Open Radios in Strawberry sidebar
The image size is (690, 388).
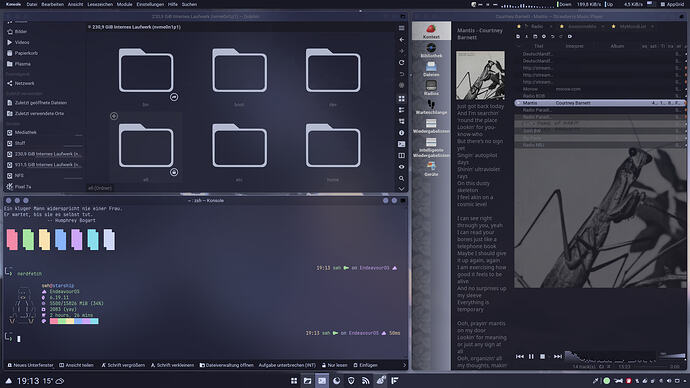431,88
